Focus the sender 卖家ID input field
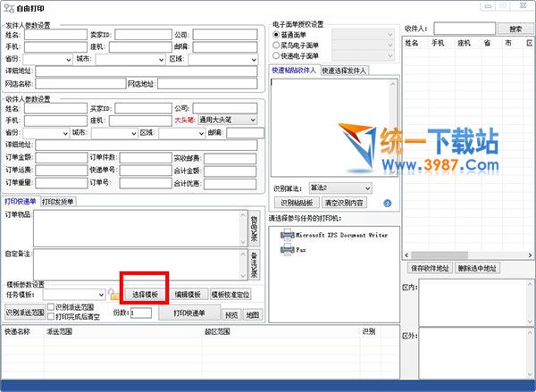 pyautogui.click(x=143, y=35)
